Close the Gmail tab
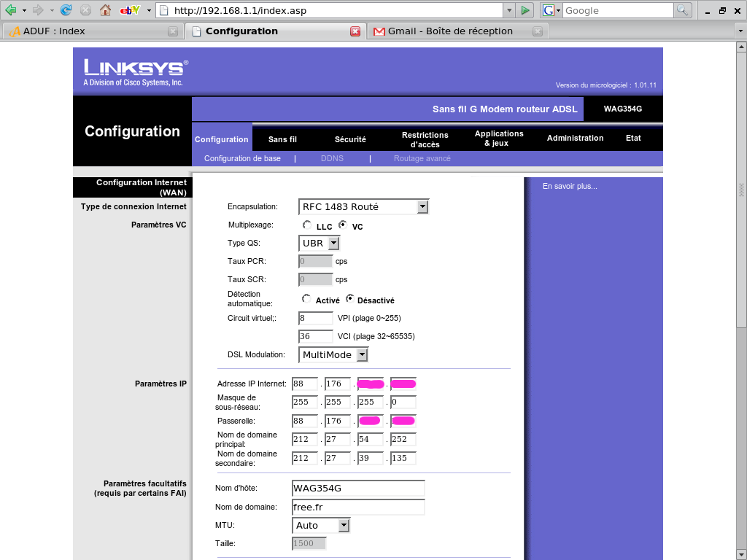Screen dimensions: 747x560 point(538,31)
